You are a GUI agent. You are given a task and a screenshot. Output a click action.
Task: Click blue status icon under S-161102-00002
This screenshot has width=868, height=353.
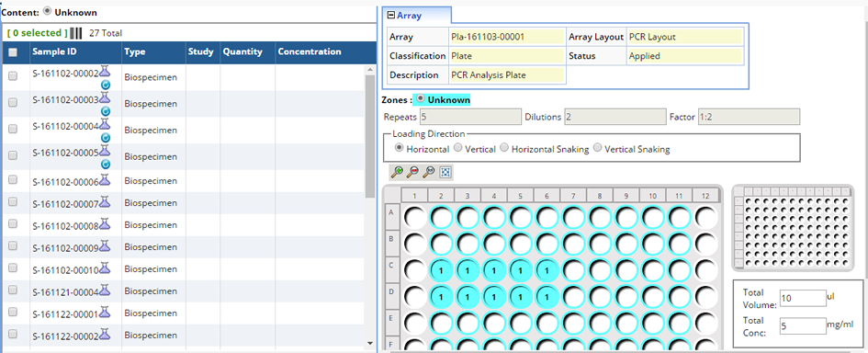(x=106, y=85)
